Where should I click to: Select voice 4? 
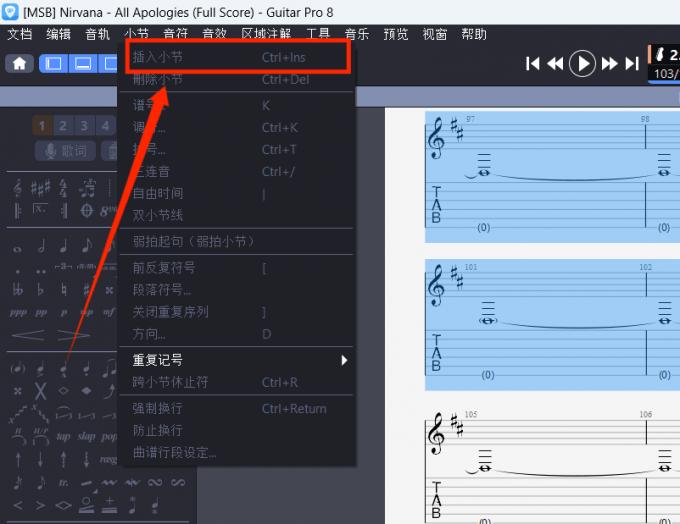(x=105, y=126)
